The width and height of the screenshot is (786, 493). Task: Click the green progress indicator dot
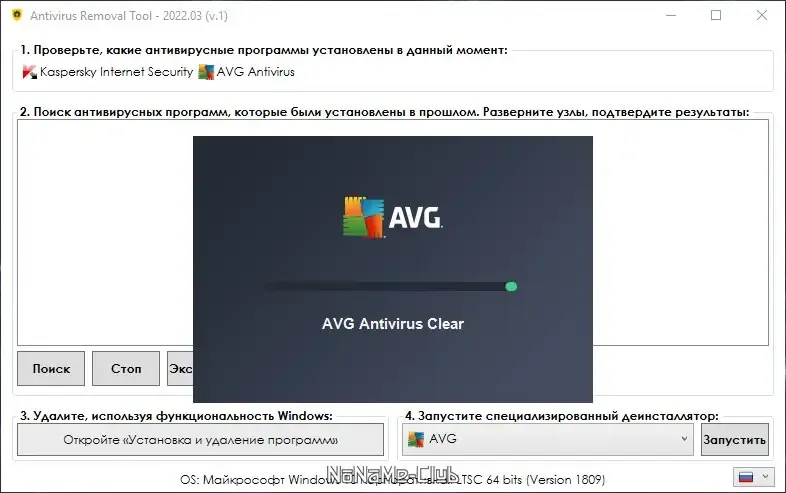click(x=511, y=286)
